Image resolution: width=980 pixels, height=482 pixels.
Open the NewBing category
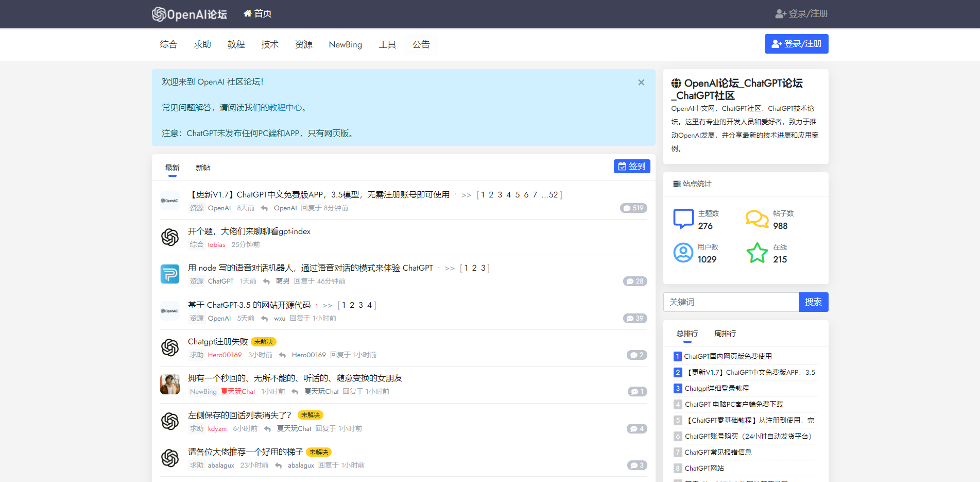[x=346, y=45]
